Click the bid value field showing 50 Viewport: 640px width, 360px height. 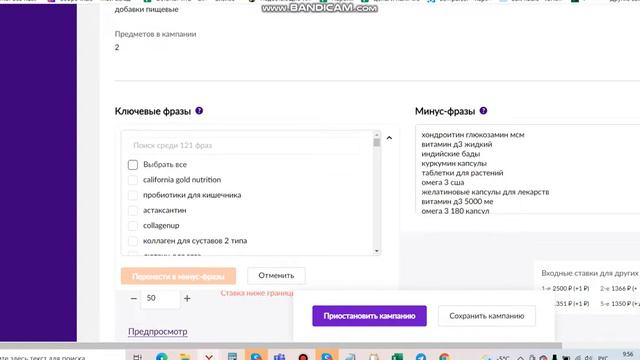(x=160, y=298)
